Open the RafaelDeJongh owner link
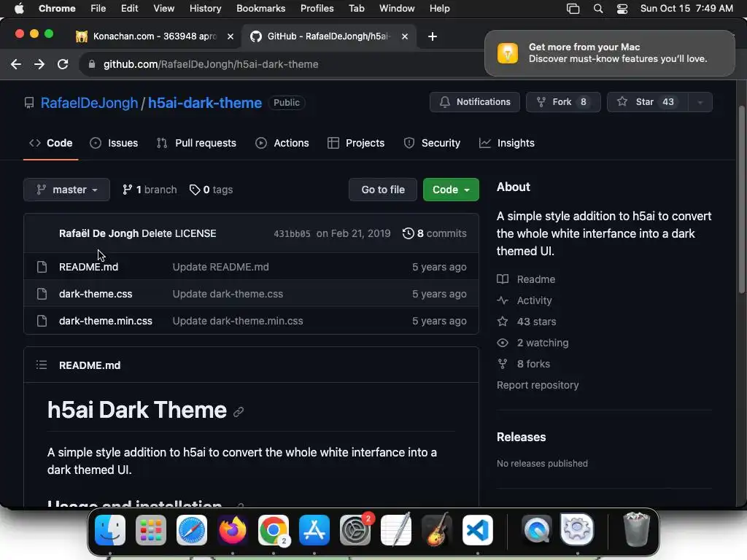The width and height of the screenshot is (747, 560). (89, 103)
